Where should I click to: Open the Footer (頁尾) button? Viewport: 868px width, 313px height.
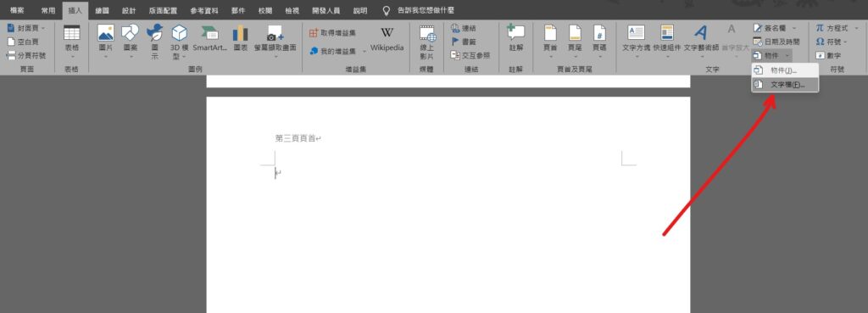tap(575, 42)
